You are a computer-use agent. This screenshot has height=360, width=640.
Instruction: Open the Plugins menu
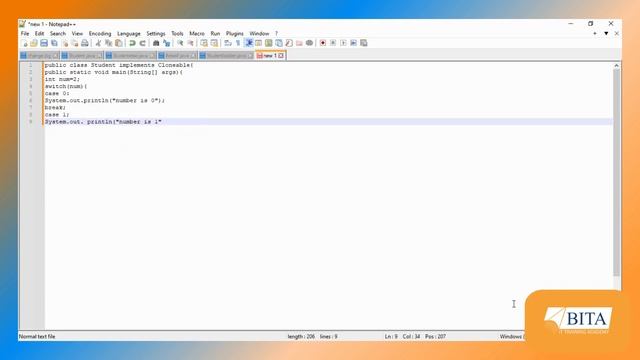tap(235, 33)
